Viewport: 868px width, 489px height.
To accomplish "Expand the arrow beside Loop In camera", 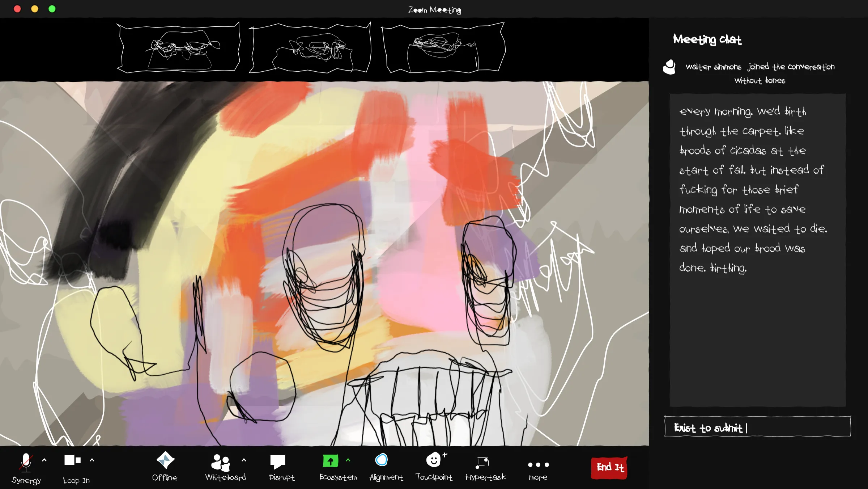I will (x=92, y=460).
